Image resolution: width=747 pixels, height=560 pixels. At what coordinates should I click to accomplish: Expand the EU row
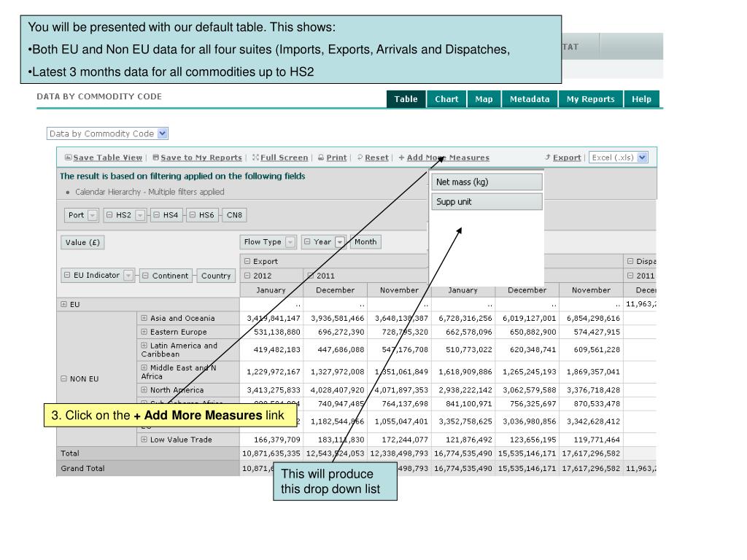tap(64, 304)
